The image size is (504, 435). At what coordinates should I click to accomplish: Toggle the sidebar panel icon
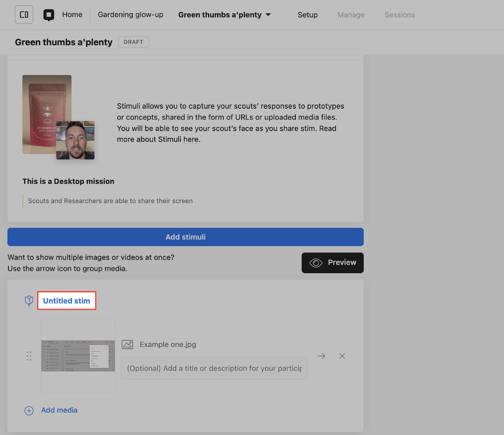point(24,15)
